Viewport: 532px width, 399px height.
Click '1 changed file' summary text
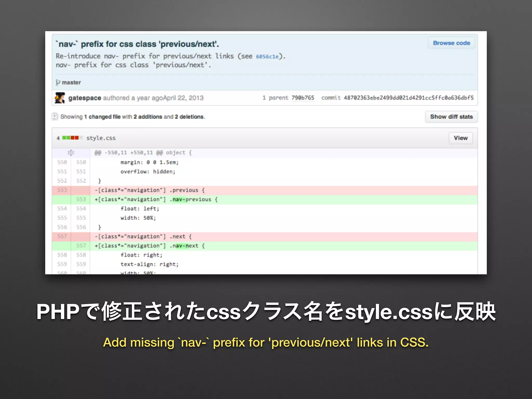coord(102,117)
